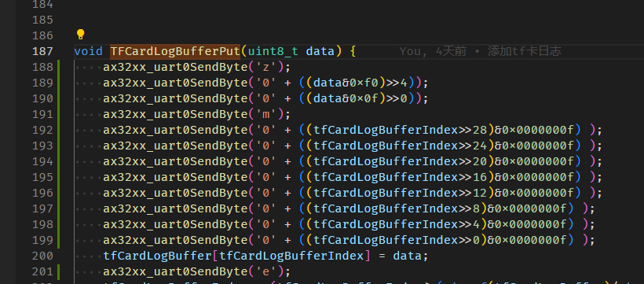Click ax32xx_uart0SendByte call on line 199

point(175,240)
